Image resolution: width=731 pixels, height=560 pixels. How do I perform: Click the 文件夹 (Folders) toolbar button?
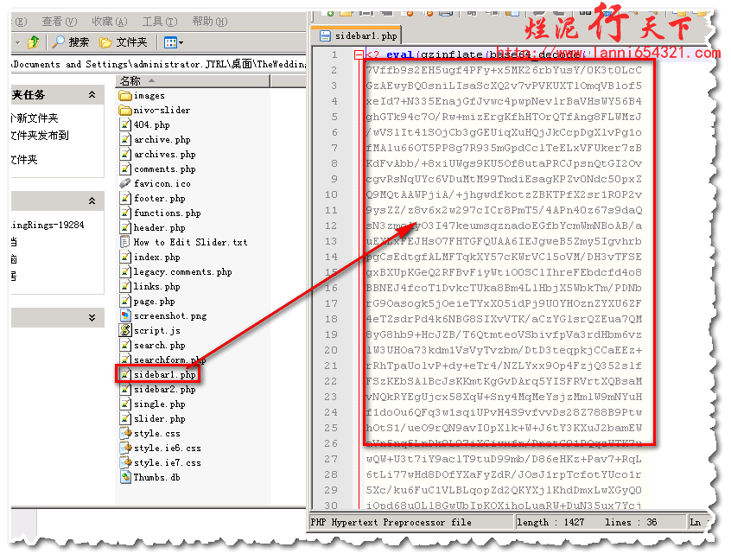[124, 42]
